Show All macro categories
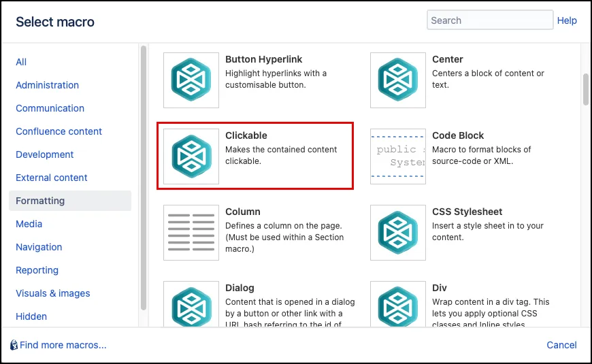Viewport: 592px width, 364px height. [21, 62]
